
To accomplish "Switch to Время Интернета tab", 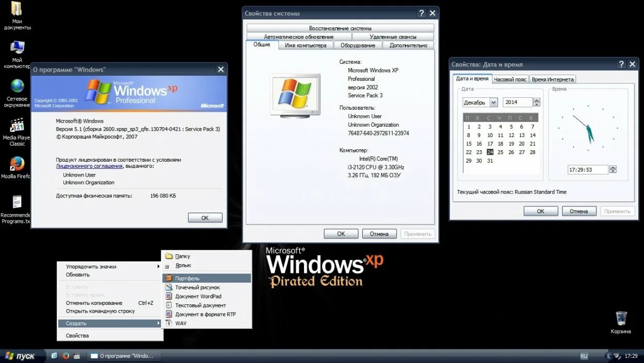I will [x=552, y=79].
